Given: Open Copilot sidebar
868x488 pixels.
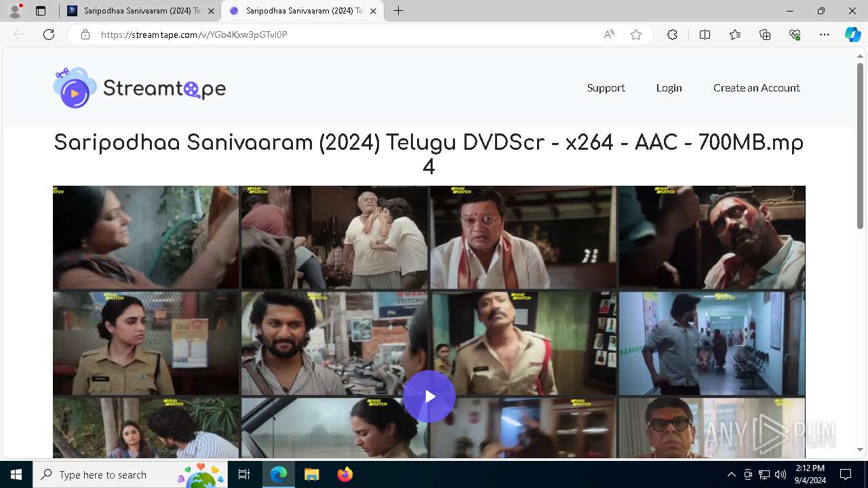Looking at the screenshot, I should [852, 35].
